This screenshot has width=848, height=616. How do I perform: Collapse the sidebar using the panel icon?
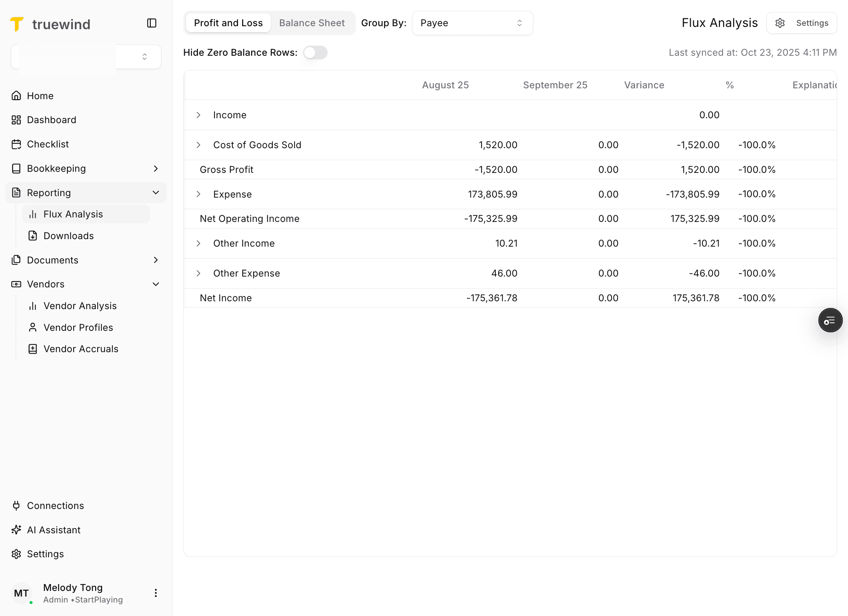click(152, 23)
